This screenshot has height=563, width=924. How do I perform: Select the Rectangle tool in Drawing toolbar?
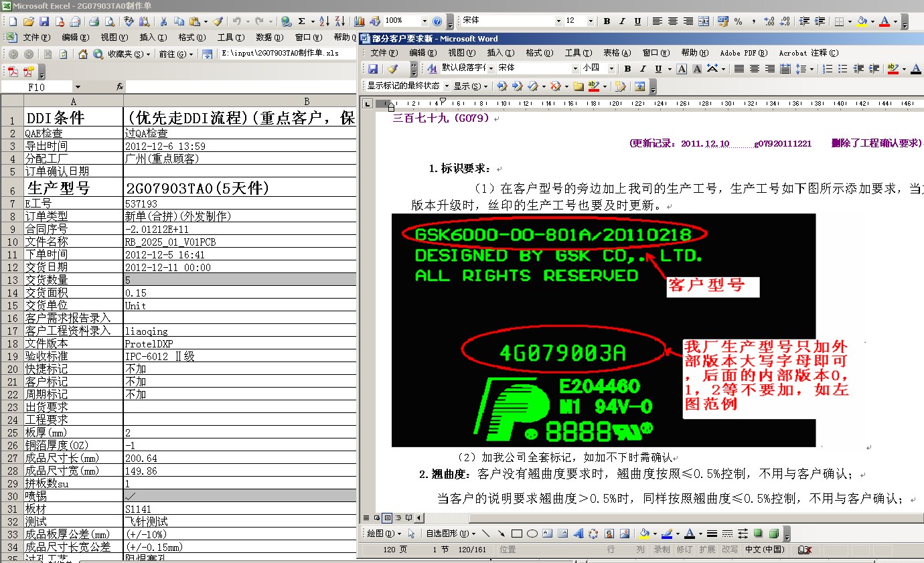tap(516, 534)
